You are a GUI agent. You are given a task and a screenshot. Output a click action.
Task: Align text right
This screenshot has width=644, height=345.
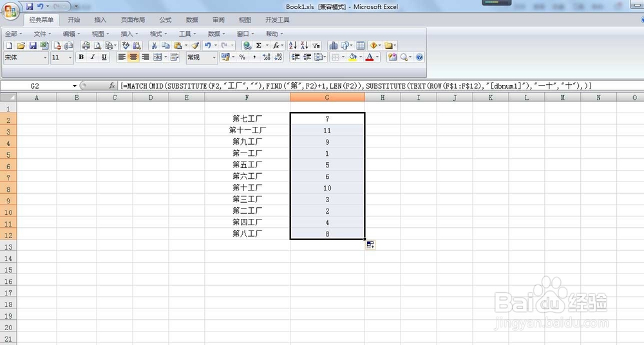pos(146,57)
